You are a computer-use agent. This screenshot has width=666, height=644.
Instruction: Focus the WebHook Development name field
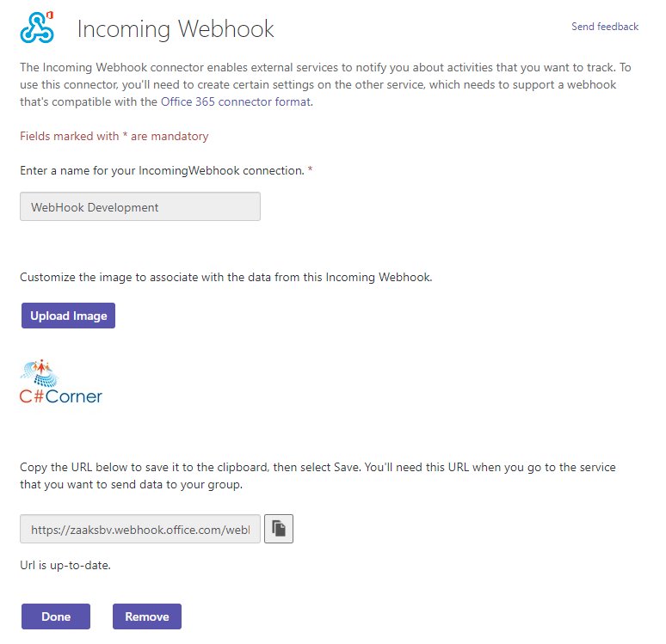tap(140, 206)
